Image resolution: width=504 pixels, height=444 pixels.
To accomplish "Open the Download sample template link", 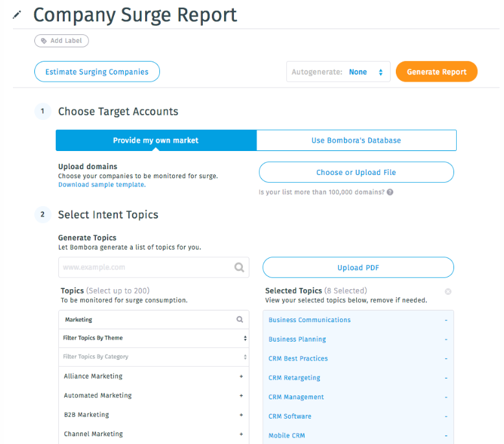I will pos(102,185).
